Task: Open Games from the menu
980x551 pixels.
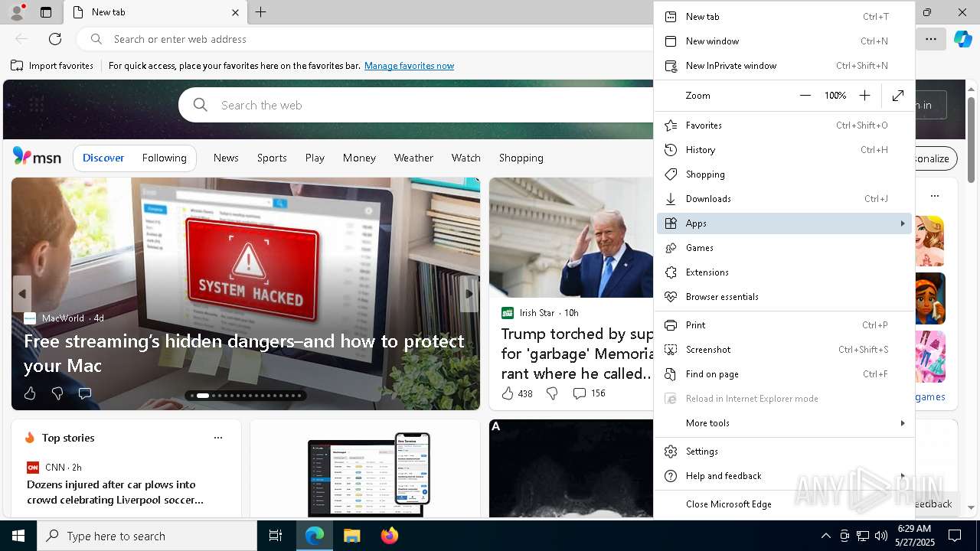Action: tap(784, 248)
